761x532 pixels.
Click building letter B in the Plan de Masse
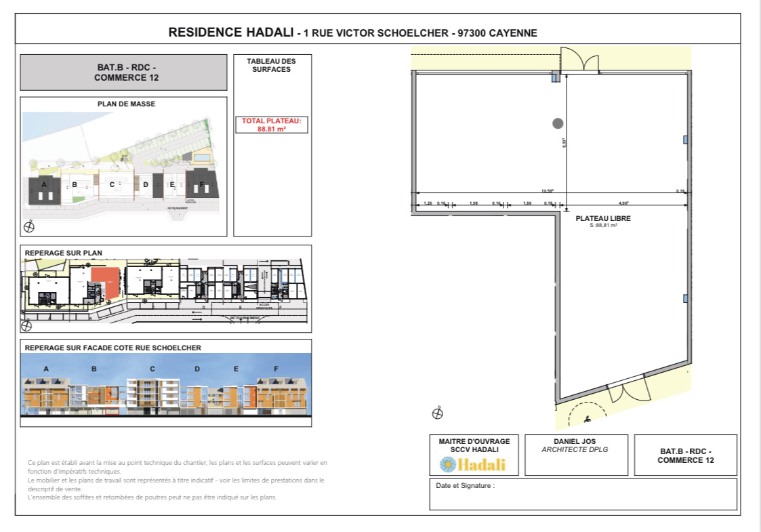[x=75, y=184]
